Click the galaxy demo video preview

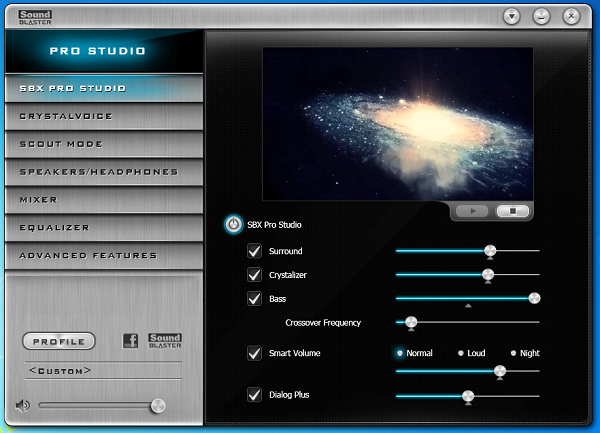pos(398,124)
